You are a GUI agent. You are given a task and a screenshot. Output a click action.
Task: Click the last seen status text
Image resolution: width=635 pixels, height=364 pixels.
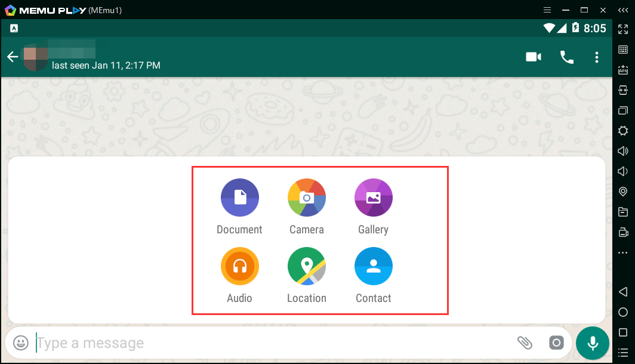tap(106, 65)
